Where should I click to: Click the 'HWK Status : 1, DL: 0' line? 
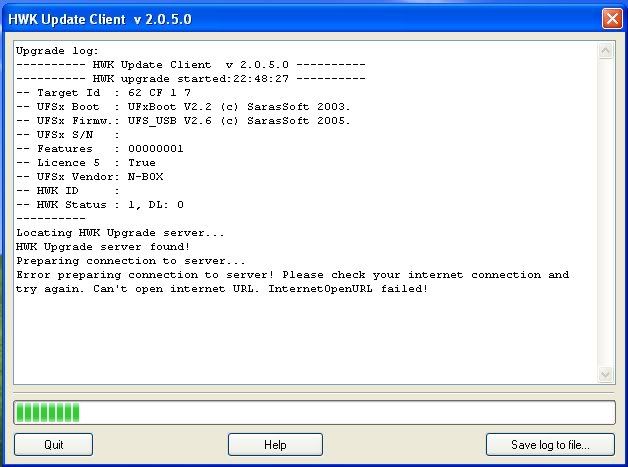click(x=100, y=205)
